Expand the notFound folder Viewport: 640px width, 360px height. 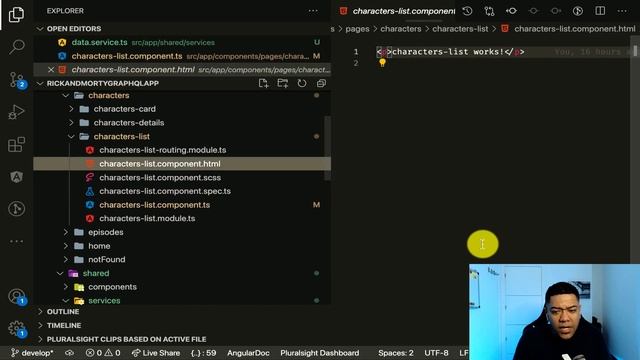coord(66,260)
